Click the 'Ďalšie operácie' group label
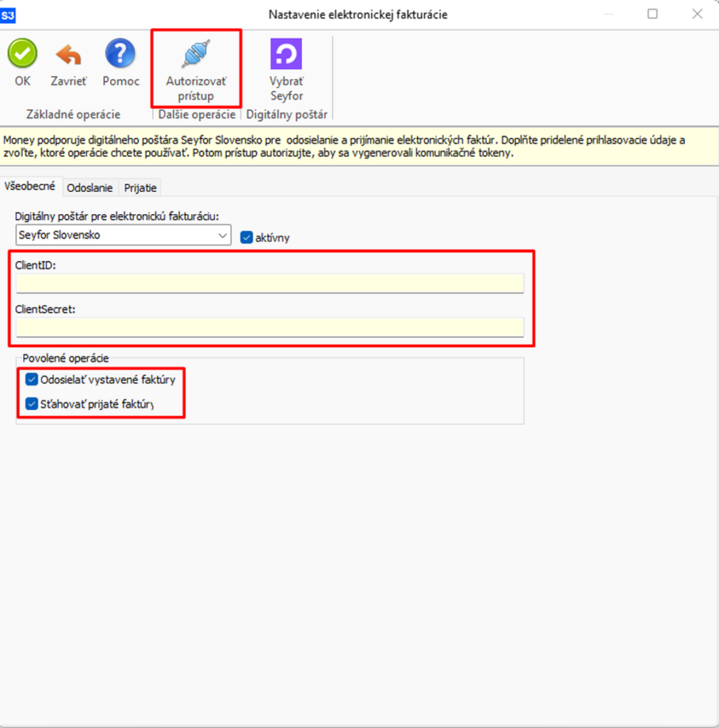Screen dimensions: 719x728 197,114
